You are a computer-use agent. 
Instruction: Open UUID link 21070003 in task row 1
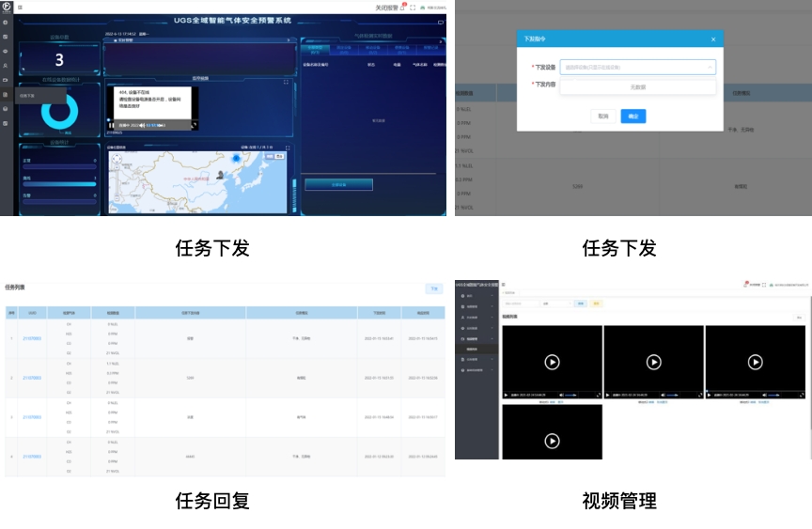pyautogui.click(x=32, y=338)
